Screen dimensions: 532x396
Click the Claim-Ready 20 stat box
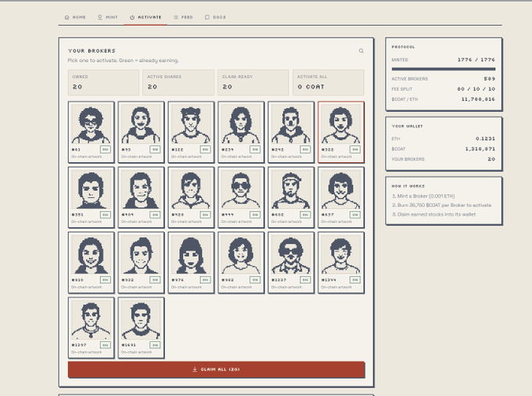point(253,82)
